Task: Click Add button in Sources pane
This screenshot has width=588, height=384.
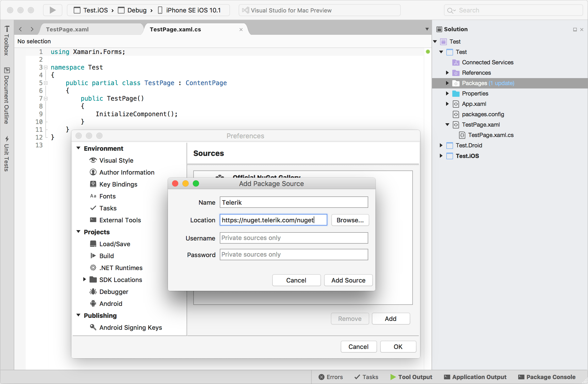Action: point(391,319)
